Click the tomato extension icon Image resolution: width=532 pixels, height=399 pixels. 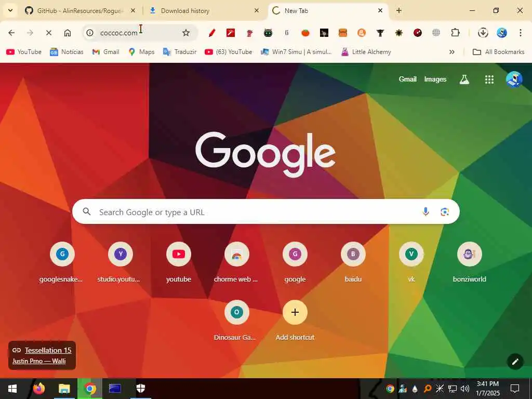(305, 33)
